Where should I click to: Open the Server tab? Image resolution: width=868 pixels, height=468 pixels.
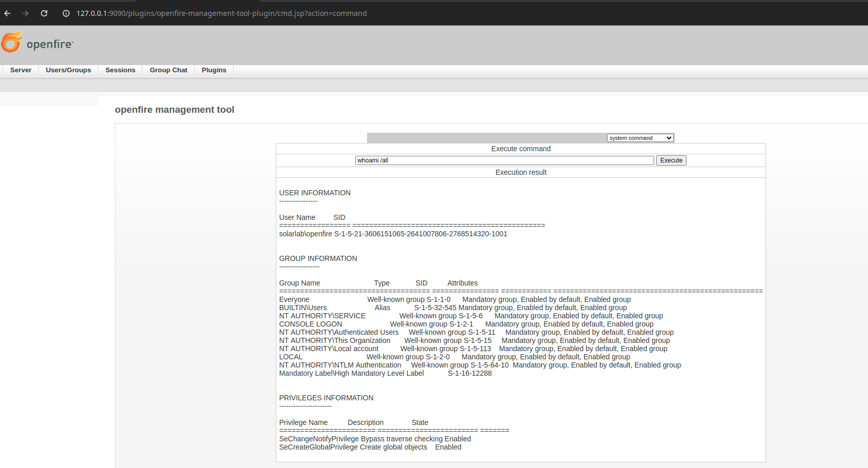[21, 70]
